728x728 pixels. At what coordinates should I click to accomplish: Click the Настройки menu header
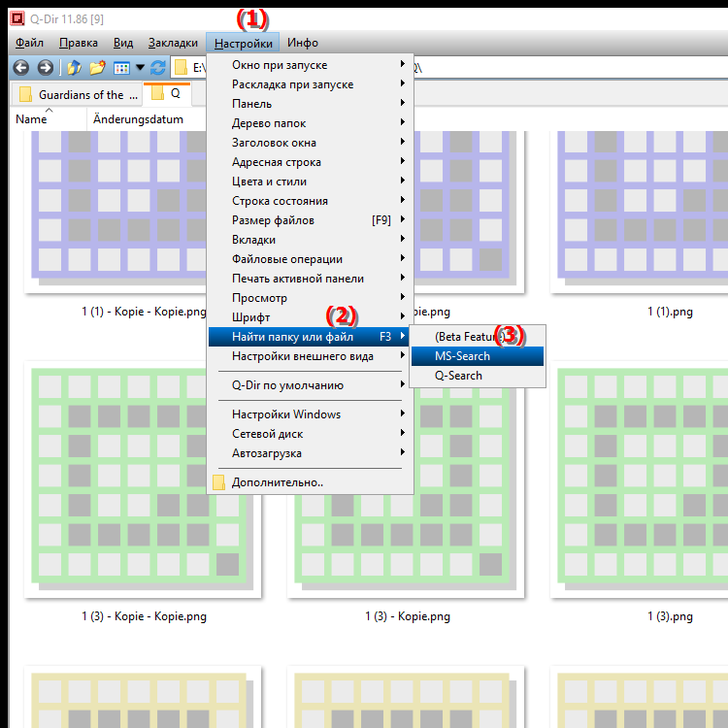coord(243,43)
